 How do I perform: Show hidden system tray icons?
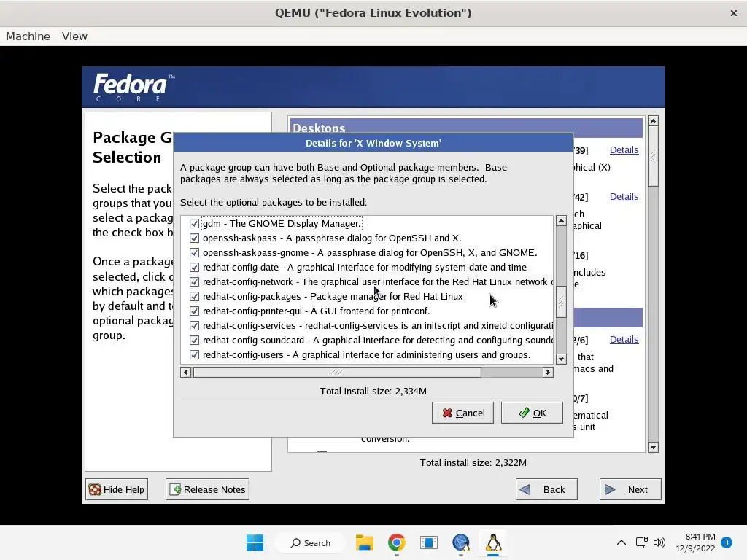click(622, 542)
